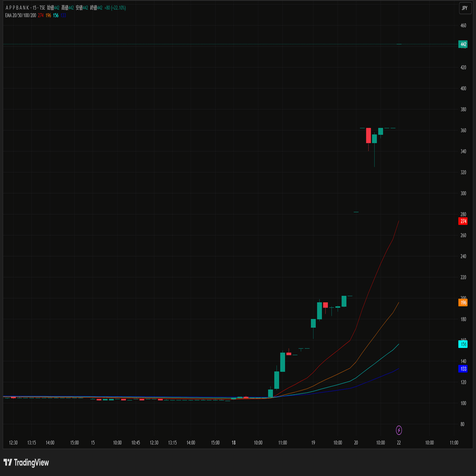Screen dimensions: 476x476
Task: Click the 22 date label on time axis
Action: 399,443
